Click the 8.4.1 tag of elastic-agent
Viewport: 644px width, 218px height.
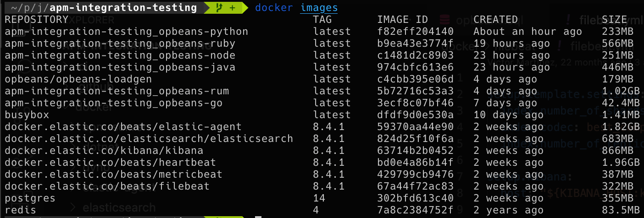(329, 127)
